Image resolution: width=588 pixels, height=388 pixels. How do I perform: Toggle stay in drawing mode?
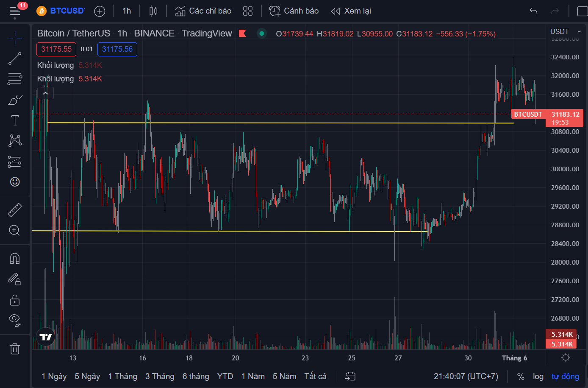(15, 279)
